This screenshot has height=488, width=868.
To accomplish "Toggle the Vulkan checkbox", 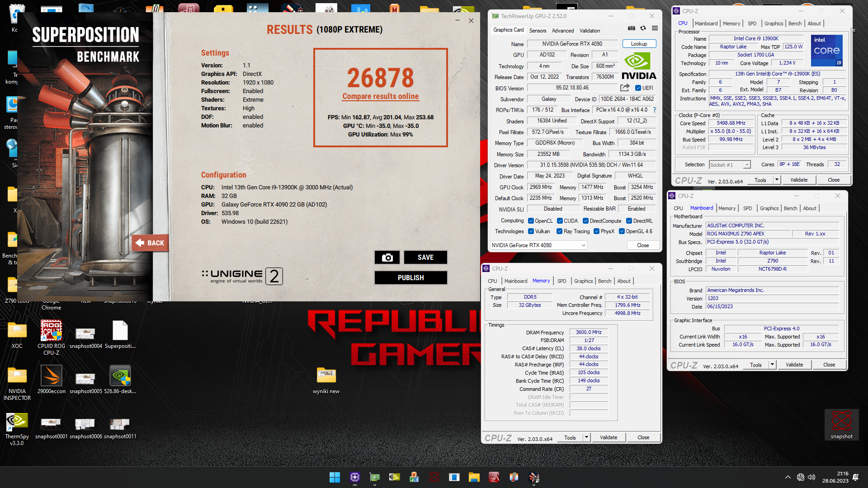I will 531,231.
